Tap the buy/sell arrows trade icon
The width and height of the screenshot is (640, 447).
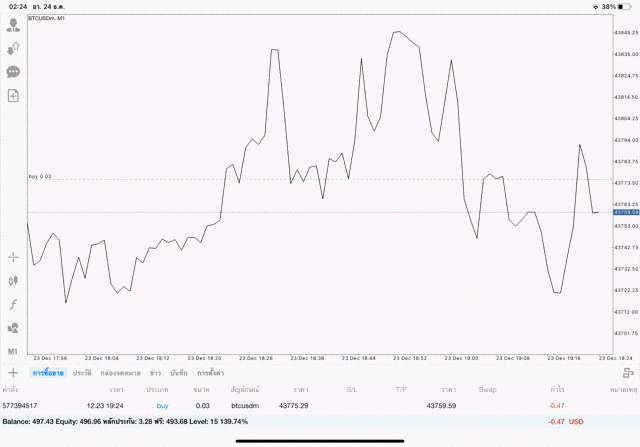(14, 49)
